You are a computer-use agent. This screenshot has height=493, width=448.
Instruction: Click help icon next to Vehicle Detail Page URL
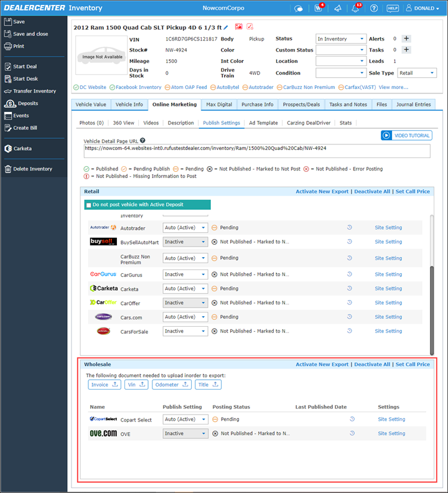pyautogui.click(x=142, y=141)
